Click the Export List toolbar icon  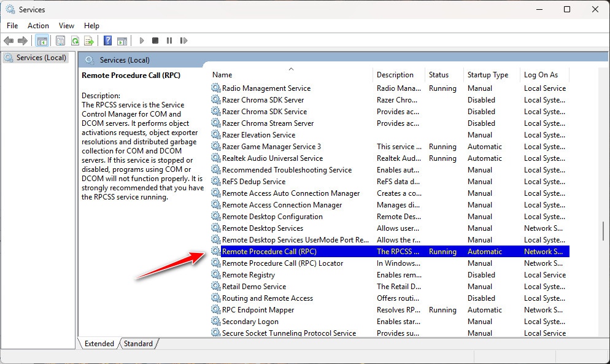point(89,41)
